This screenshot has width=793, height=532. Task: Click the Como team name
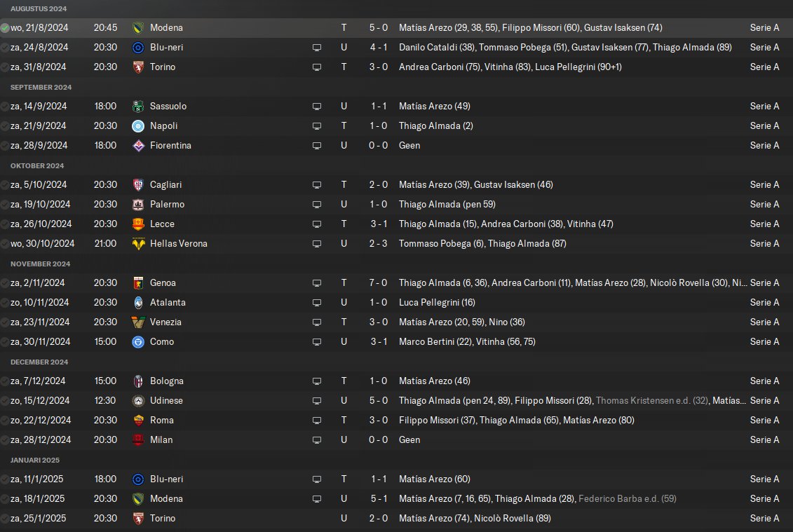click(x=162, y=342)
